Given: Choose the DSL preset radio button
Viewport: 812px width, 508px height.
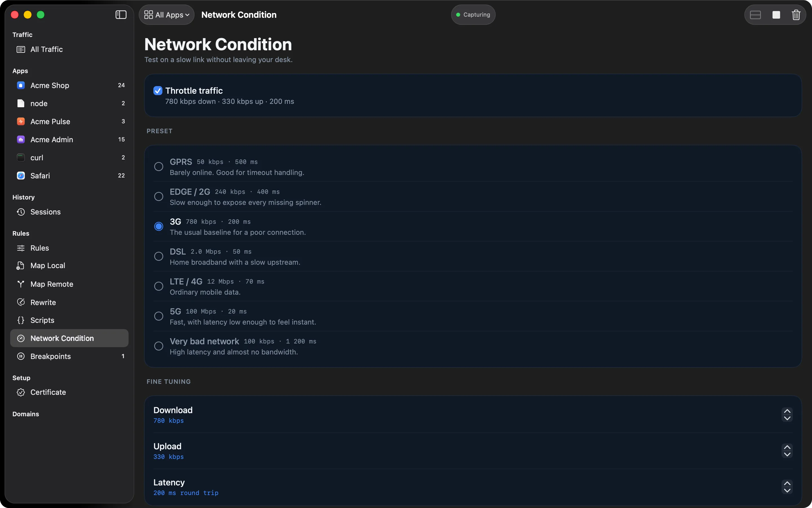Looking at the screenshot, I should tap(159, 256).
